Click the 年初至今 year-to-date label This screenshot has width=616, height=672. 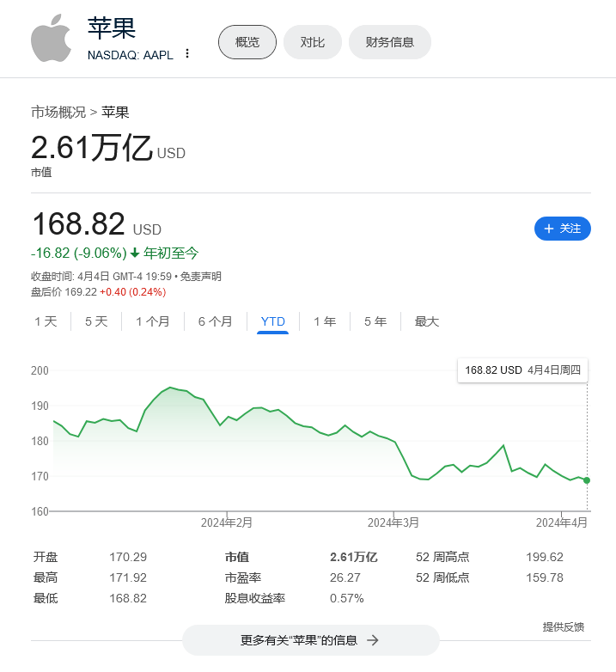171,254
